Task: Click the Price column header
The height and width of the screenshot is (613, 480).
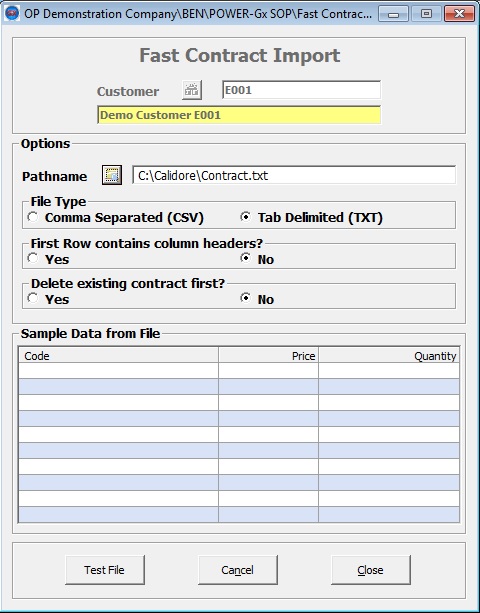Action: click(x=269, y=355)
